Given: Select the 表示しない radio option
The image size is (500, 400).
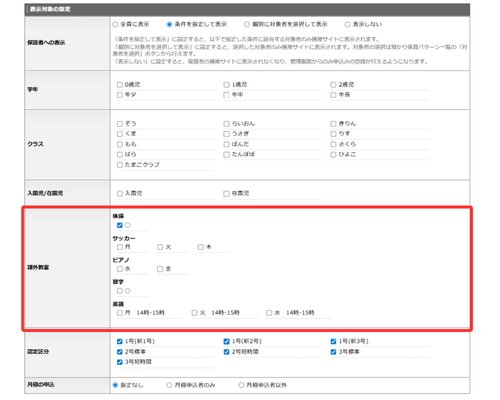Looking at the screenshot, I should tap(347, 24).
